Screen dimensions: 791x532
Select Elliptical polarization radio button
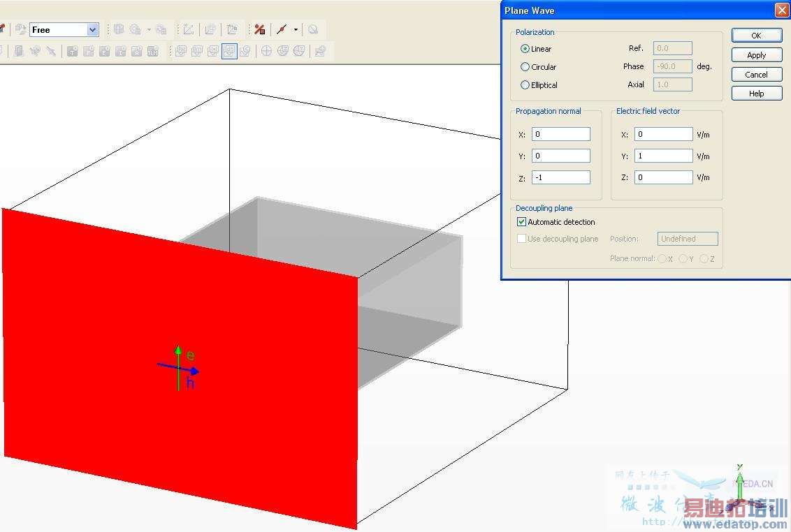tap(525, 84)
